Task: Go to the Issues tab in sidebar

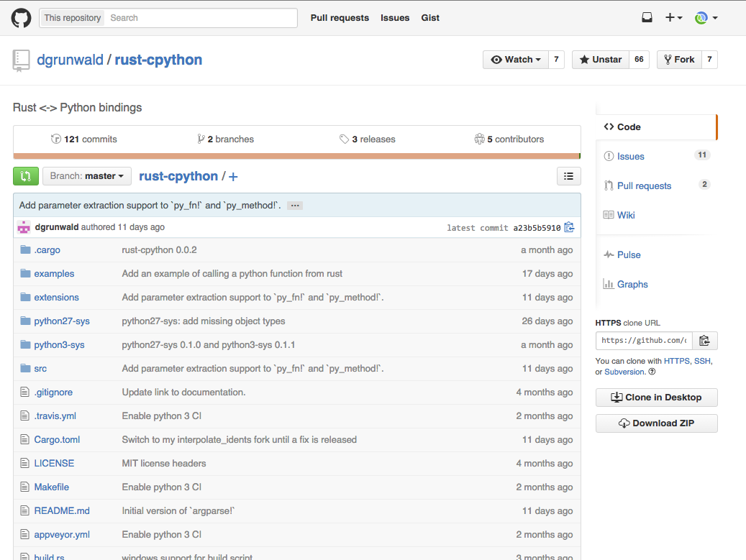Action: [630, 156]
